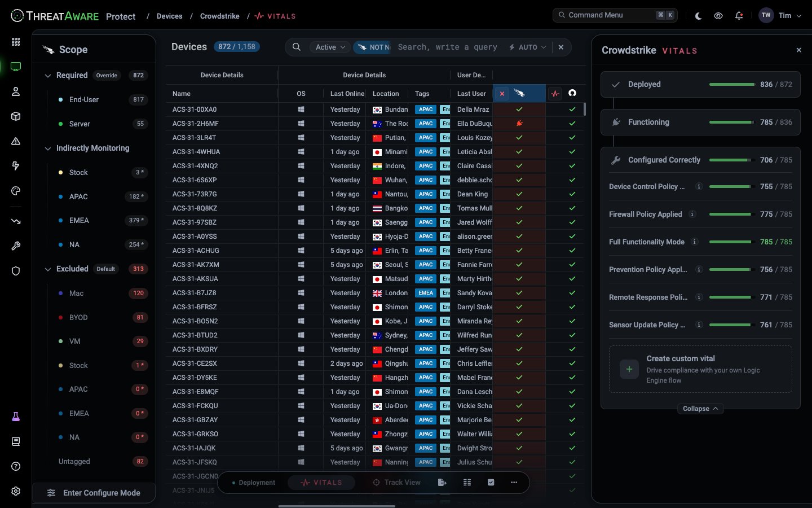Collapse the Excluded scope group

pos(48,269)
